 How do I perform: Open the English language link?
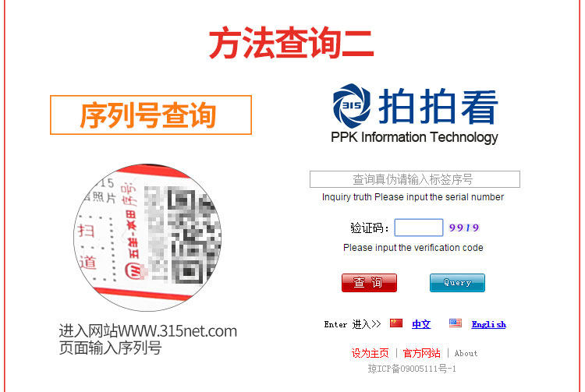[x=489, y=324]
